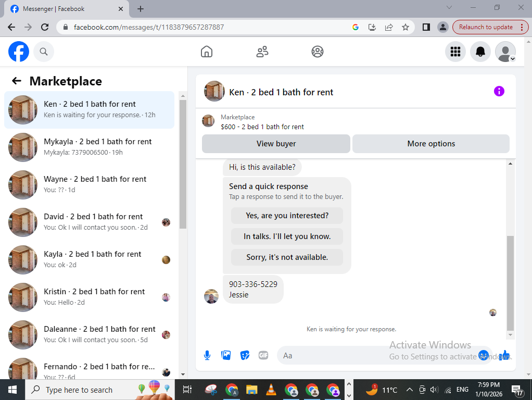Screen dimensions: 532x400
Task: Open conversation info purple icon
Action: [x=499, y=91]
